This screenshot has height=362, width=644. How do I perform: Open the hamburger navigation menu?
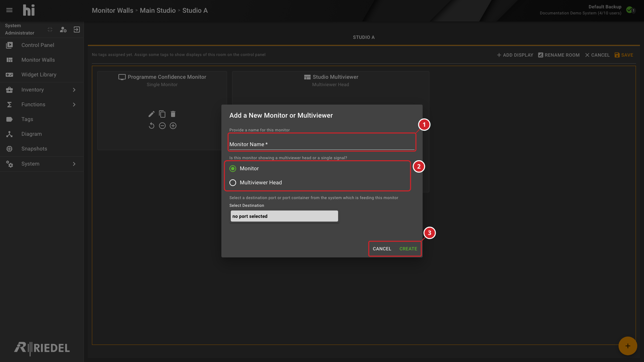tap(9, 10)
